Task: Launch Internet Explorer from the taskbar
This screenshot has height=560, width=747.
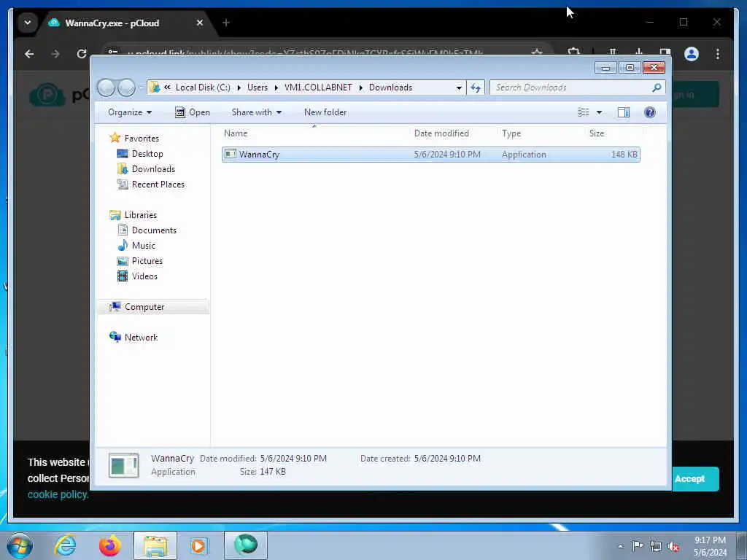Action: click(x=65, y=545)
